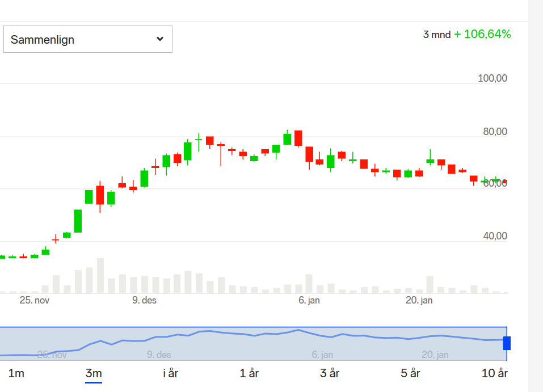Select the 3m time range

coord(94,373)
